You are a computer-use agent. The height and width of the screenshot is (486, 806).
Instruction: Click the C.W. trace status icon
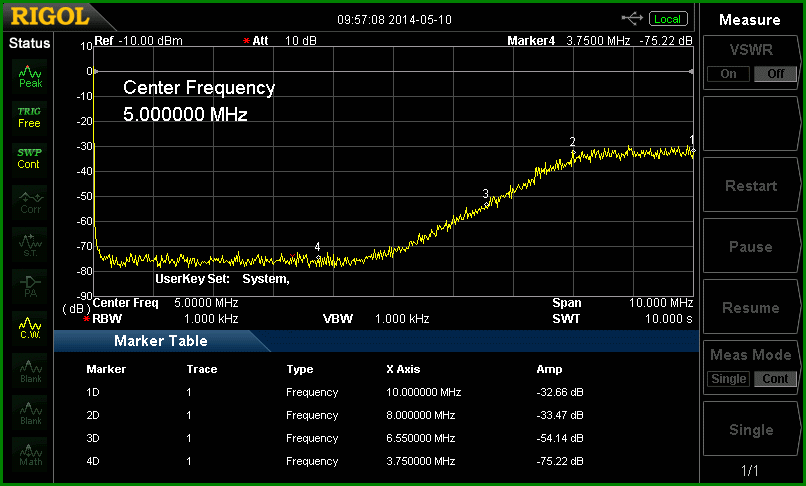[x=30, y=328]
